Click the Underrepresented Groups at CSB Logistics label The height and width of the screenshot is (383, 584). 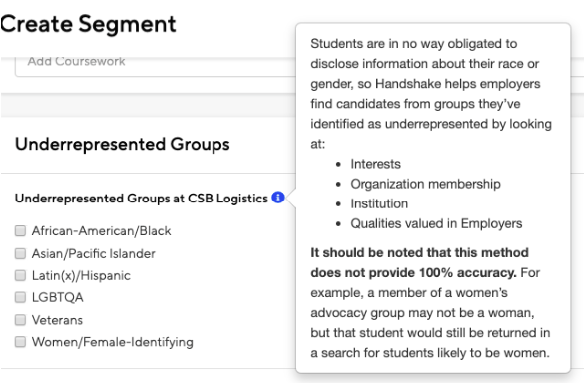click(141, 198)
